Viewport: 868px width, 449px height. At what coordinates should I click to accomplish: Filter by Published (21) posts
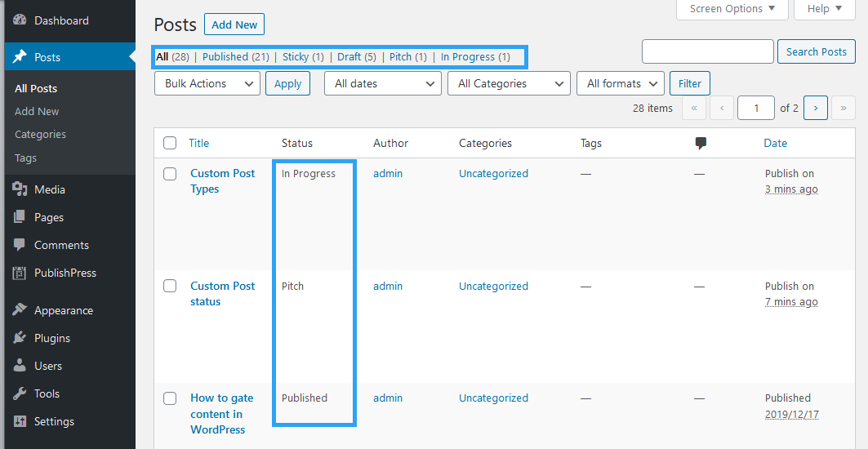pos(236,56)
